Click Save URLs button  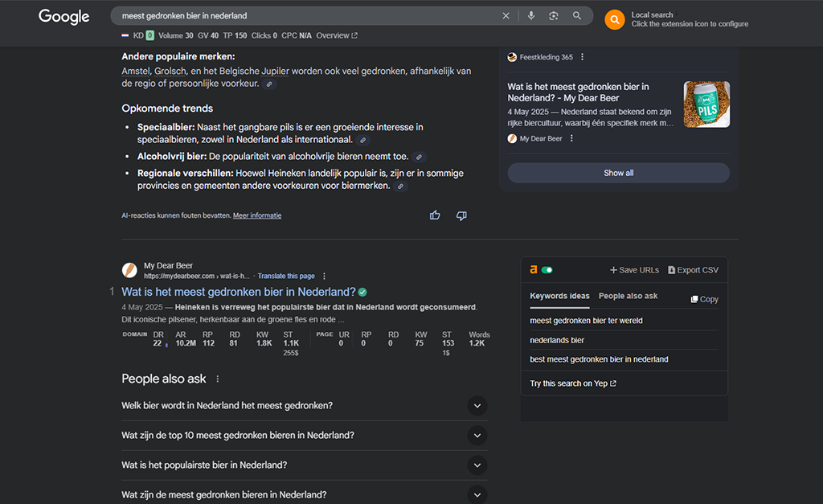(634, 270)
